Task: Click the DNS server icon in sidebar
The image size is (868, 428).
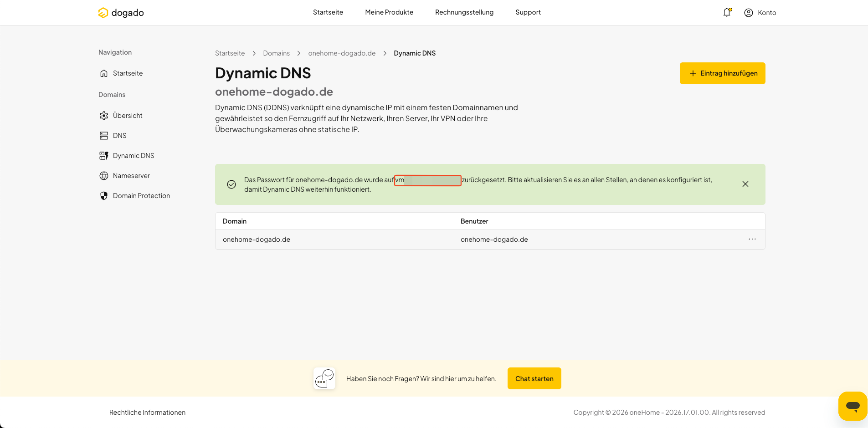Action: pos(104,136)
